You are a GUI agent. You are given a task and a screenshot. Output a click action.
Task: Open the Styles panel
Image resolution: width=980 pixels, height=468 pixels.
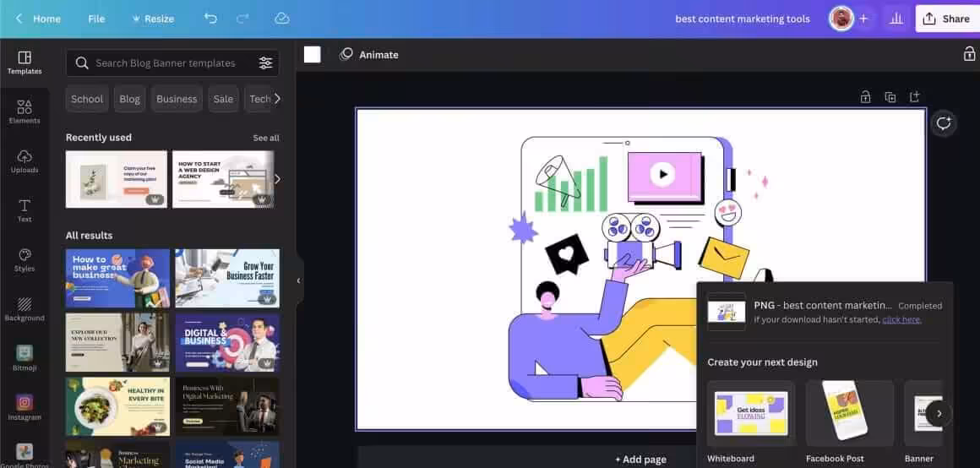24,259
